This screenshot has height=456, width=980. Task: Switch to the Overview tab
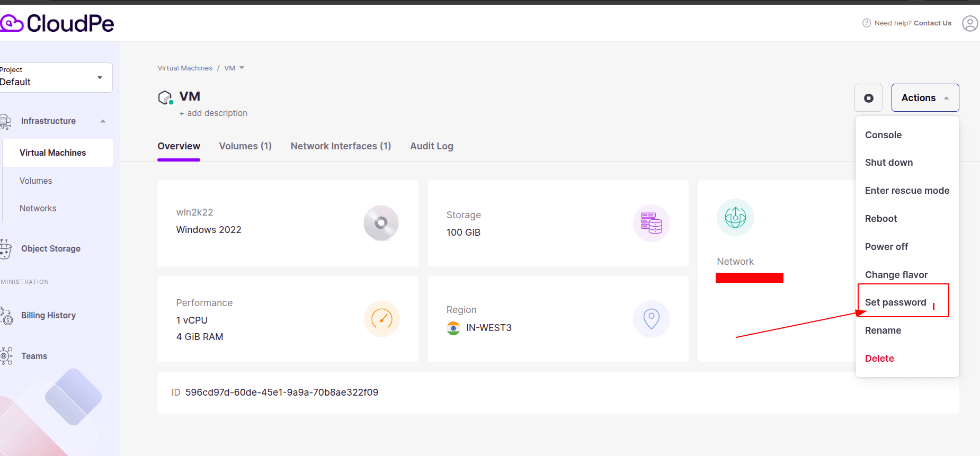click(179, 146)
